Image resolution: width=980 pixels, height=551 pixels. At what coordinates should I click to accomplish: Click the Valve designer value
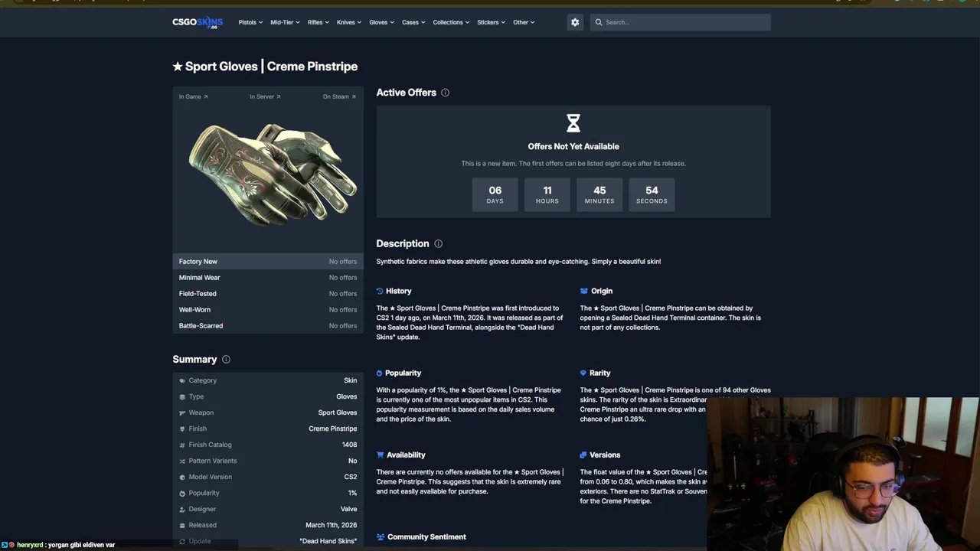coord(349,509)
